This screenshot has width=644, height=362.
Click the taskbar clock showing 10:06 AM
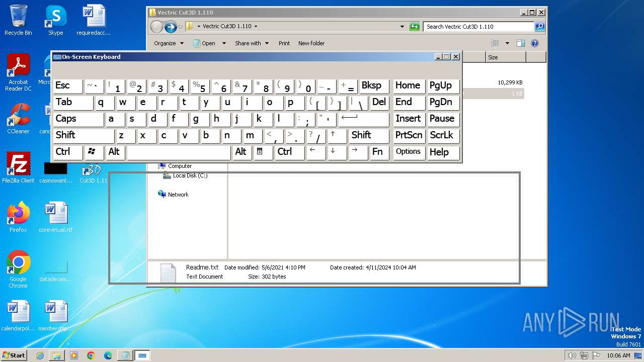[618, 355]
